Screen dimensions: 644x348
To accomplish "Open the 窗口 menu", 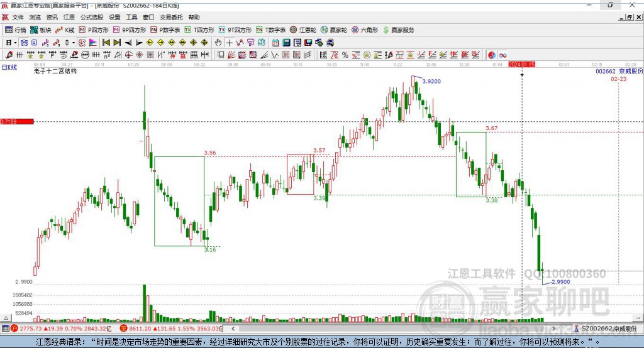I will point(148,17).
